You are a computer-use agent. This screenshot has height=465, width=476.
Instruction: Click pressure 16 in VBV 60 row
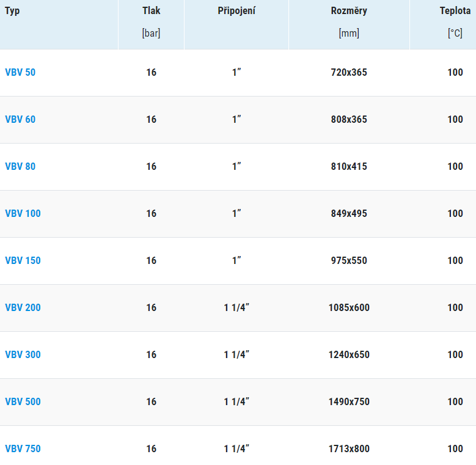click(x=151, y=119)
